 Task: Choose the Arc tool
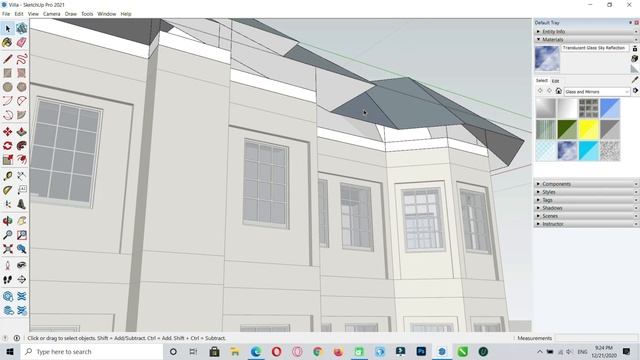[8, 100]
